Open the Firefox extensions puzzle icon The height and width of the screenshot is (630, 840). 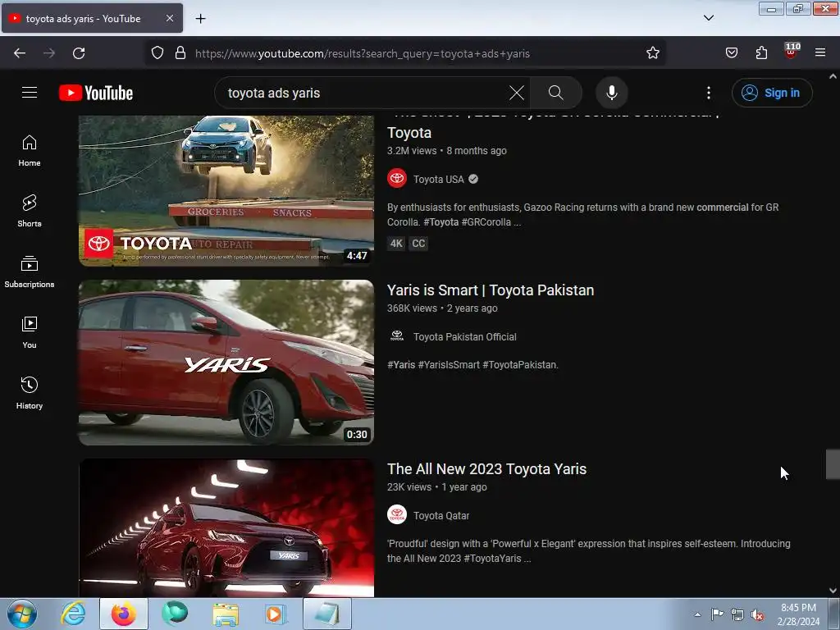point(761,53)
